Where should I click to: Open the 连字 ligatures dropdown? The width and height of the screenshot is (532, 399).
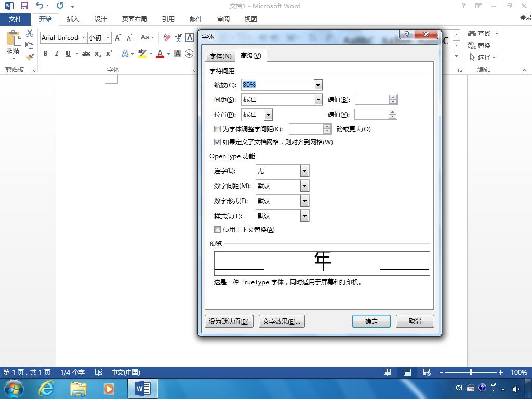point(304,170)
